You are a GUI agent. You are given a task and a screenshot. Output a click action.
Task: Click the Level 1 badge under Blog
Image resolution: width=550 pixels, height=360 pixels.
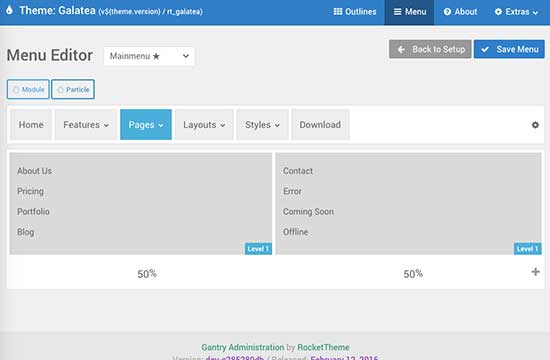point(258,249)
